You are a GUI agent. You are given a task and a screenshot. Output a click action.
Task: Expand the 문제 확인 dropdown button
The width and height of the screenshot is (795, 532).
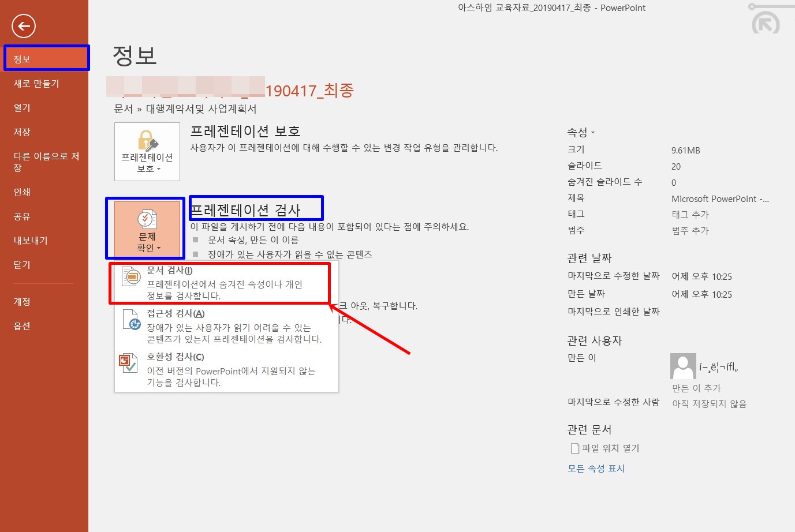pos(147,229)
